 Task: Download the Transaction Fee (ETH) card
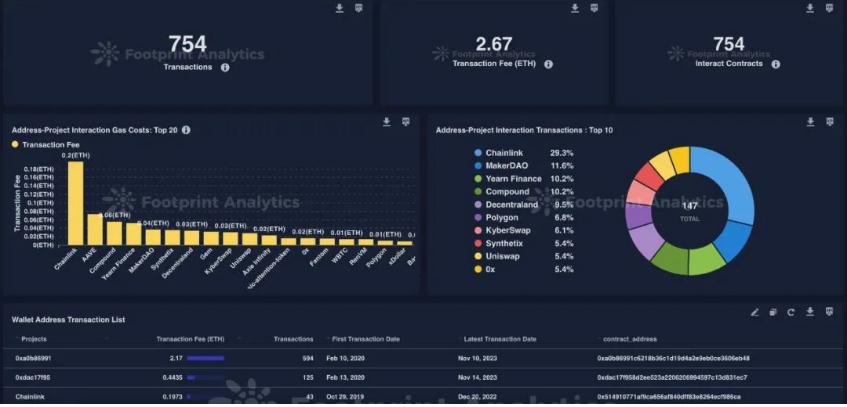coord(575,8)
